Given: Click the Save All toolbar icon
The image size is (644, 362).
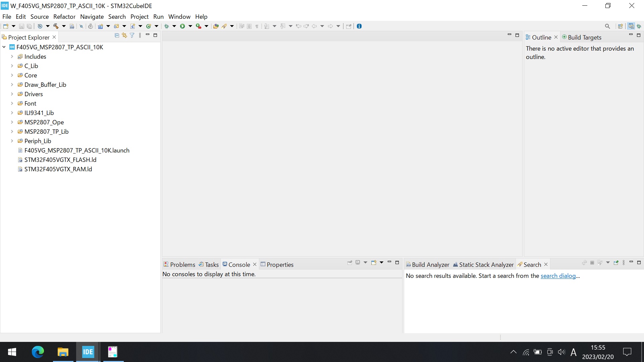Looking at the screenshot, I should 30,26.
